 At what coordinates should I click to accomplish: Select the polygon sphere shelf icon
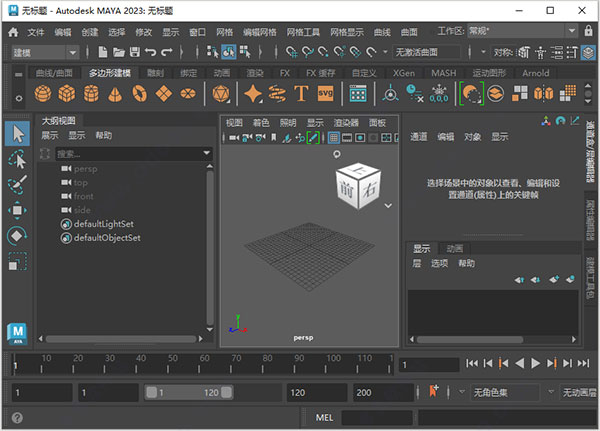(43, 94)
